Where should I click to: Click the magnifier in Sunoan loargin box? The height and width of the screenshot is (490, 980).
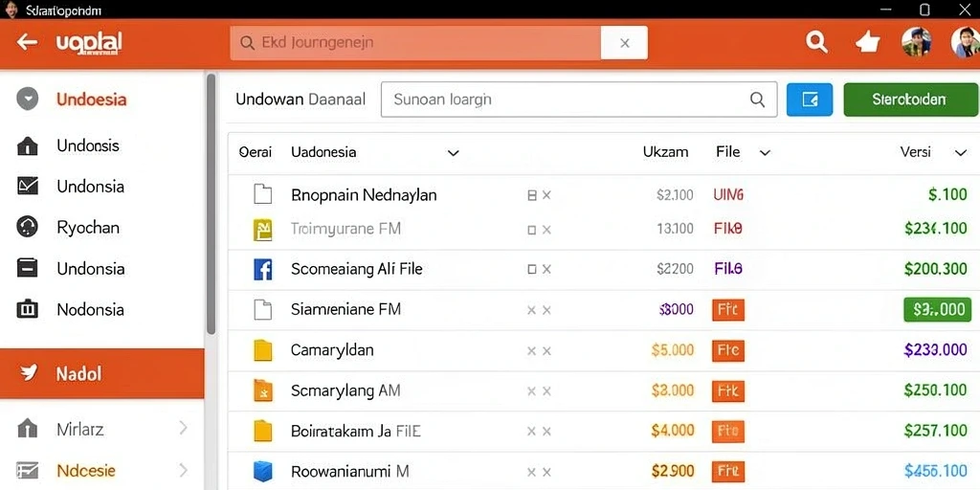click(757, 100)
